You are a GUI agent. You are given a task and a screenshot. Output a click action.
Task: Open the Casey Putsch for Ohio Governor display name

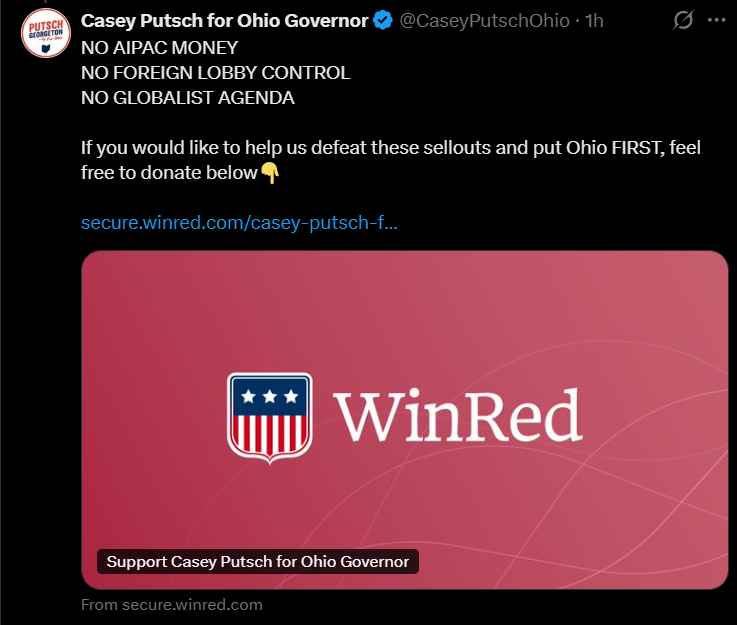(224, 21)
